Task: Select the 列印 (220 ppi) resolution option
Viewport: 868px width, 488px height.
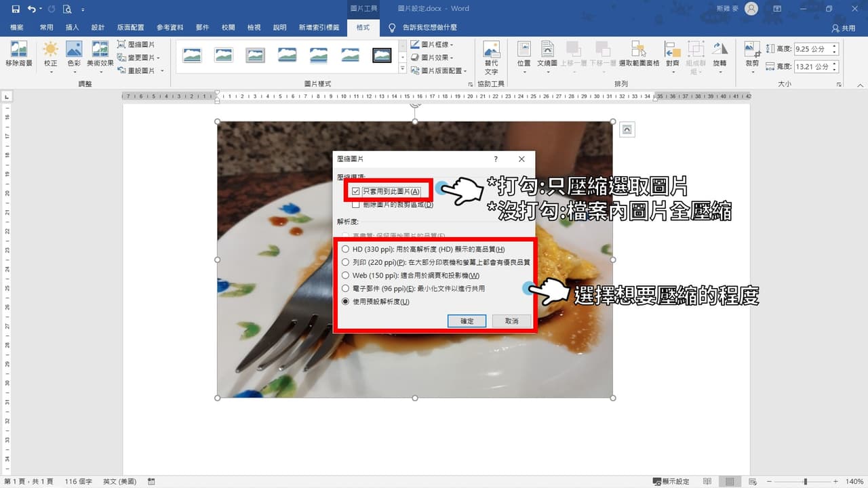Action: pos(346,262)
